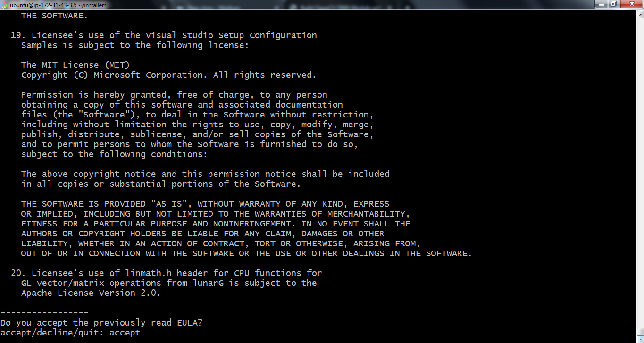Click "THE SOFTWARE." on the top line
This screenshot has width=644, height=343.
pyautogui.click(x=54, y=15)
